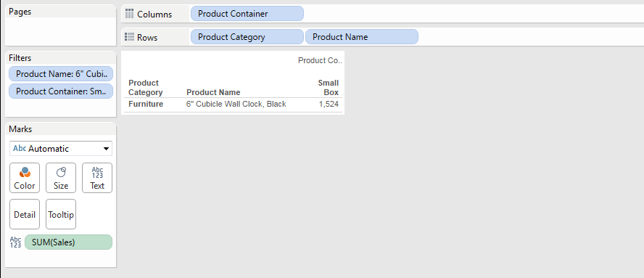The image size is (644, 278).
Task: Click the Product Name filter pill
Action: pos(61,74)
